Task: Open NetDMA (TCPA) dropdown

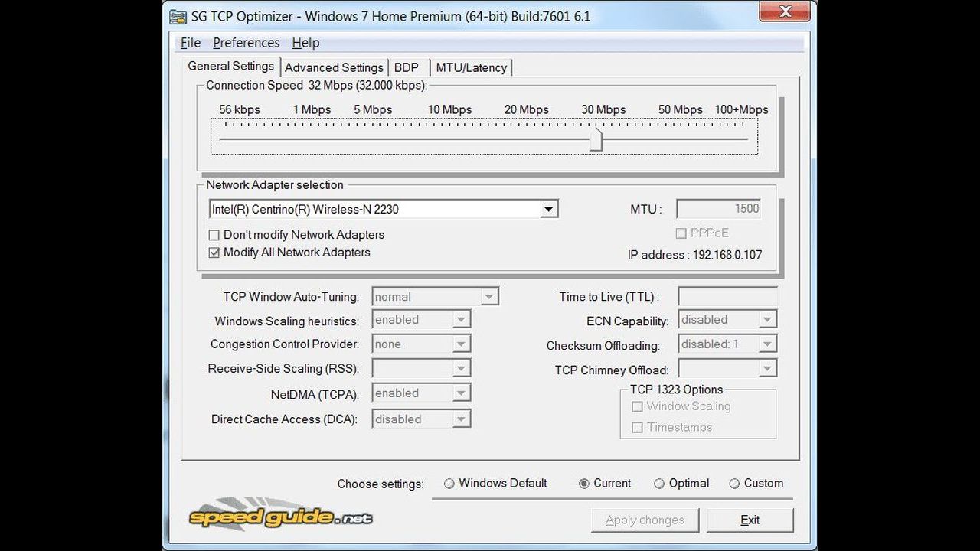Action: click(461, 393)
